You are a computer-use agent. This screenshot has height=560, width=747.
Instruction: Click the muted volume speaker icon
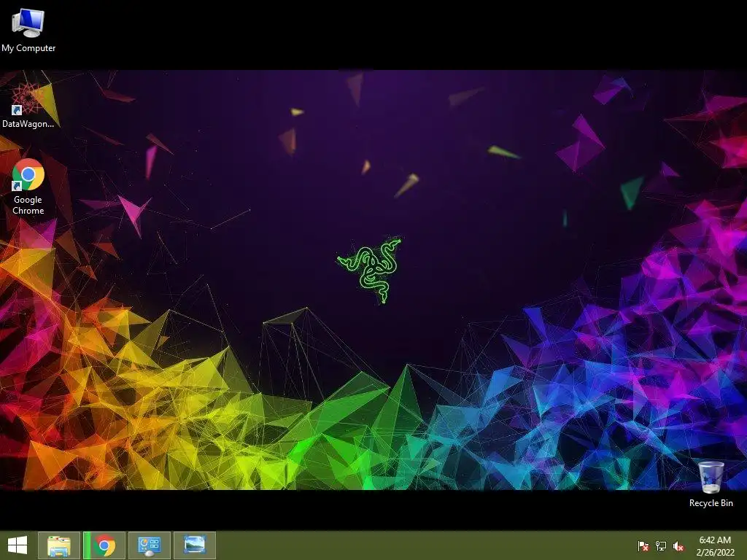(x=678, y=545)
